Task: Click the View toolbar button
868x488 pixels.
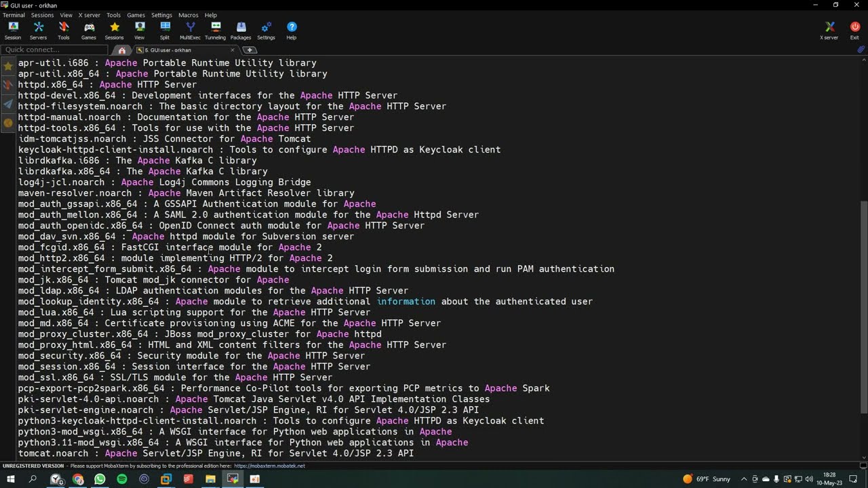Action: [x=140, y=30]
